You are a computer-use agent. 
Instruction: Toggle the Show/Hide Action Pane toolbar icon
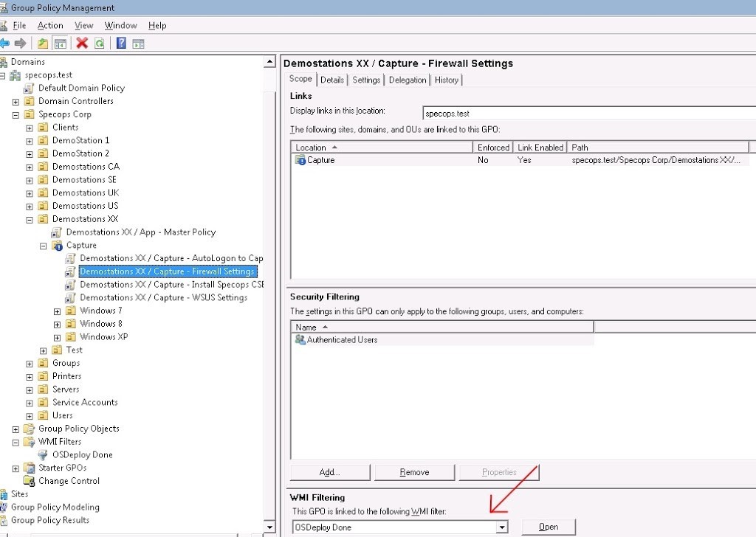pos(138,44)
